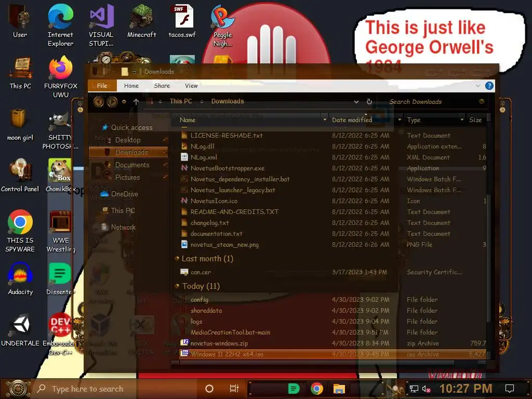Open Control Panel desktop icon
Image resolution: width=532 pixels, height=399 pixels.
tap(20, 175)
